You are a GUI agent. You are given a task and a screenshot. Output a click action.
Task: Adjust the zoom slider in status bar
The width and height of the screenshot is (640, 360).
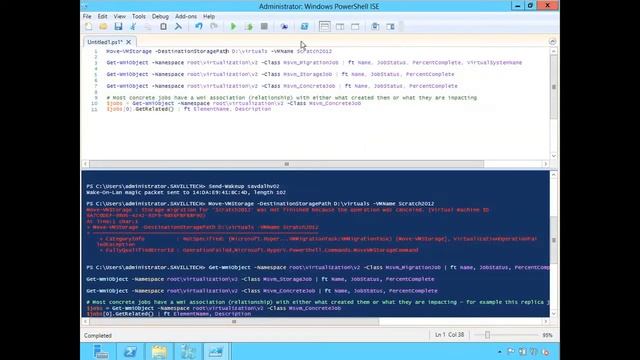click(x=487, y=335)
